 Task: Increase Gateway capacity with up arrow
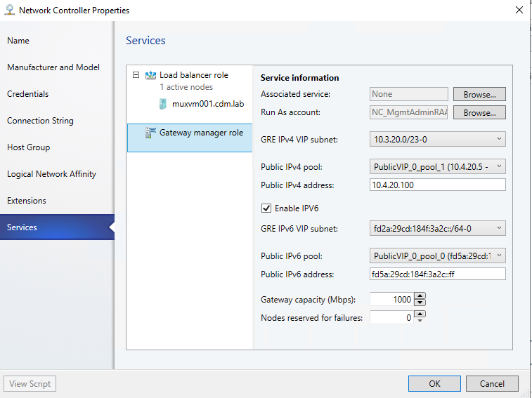coord(420,296)
